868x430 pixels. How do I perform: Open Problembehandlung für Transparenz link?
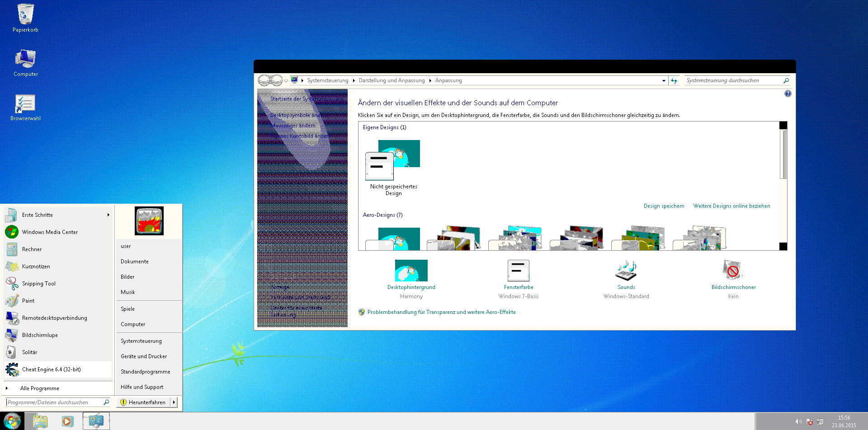[x=441, y=312]
